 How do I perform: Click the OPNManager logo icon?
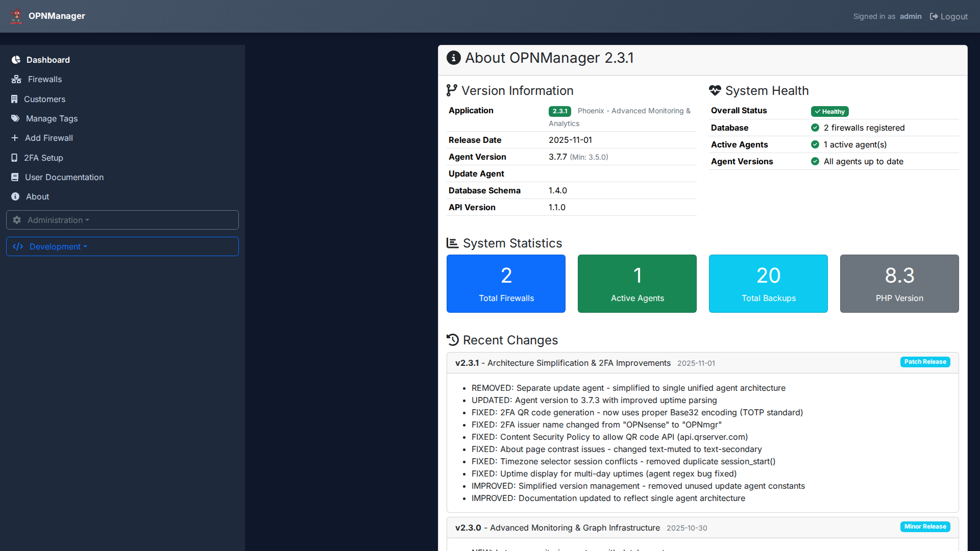pyautogui.click(x=16, y=16)
